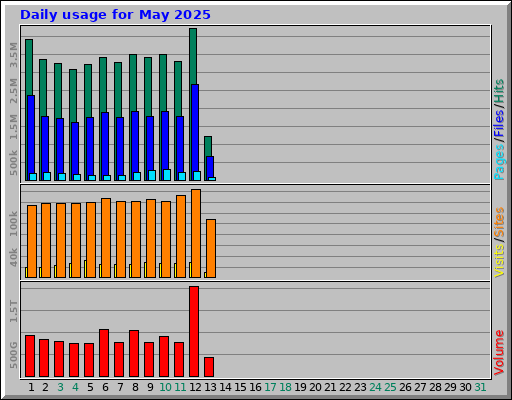Click the blue files bar for day 1
This screenshot has width=512, height=400.
click(x=31, y=134)
